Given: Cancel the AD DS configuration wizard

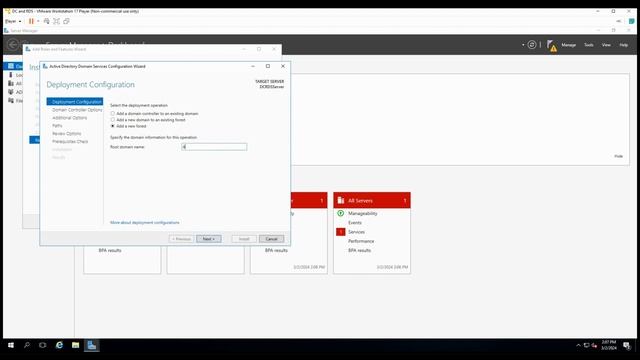Looking at the screenshot, I should pyautogui.click(x=271, y=239).
